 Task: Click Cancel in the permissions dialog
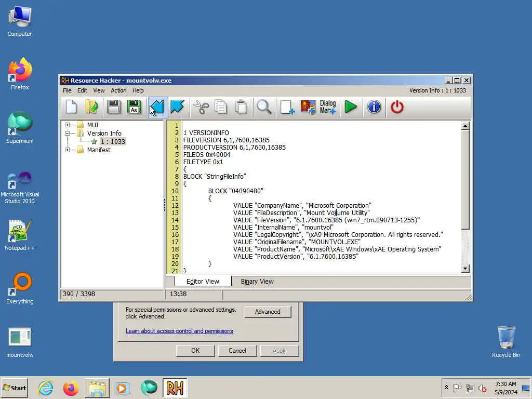click(x=237, y=351)
